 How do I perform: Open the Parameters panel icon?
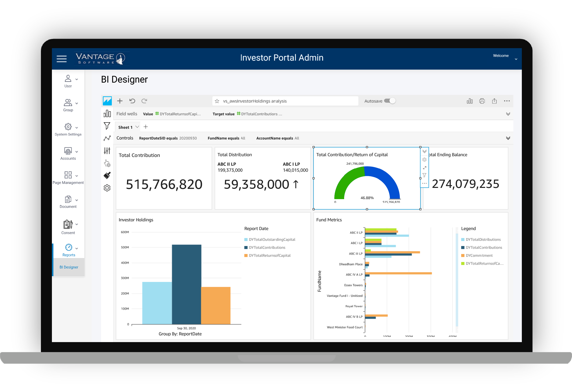107,150
